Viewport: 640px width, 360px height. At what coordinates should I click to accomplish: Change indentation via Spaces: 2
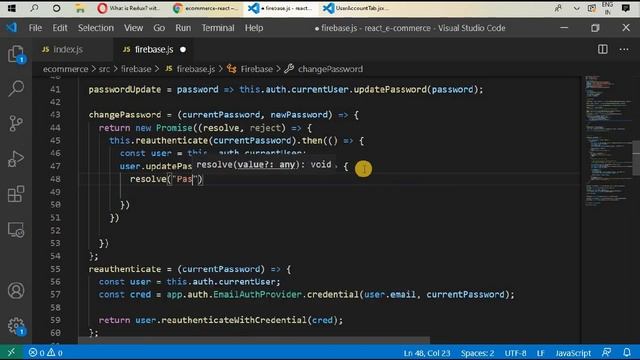478,353
